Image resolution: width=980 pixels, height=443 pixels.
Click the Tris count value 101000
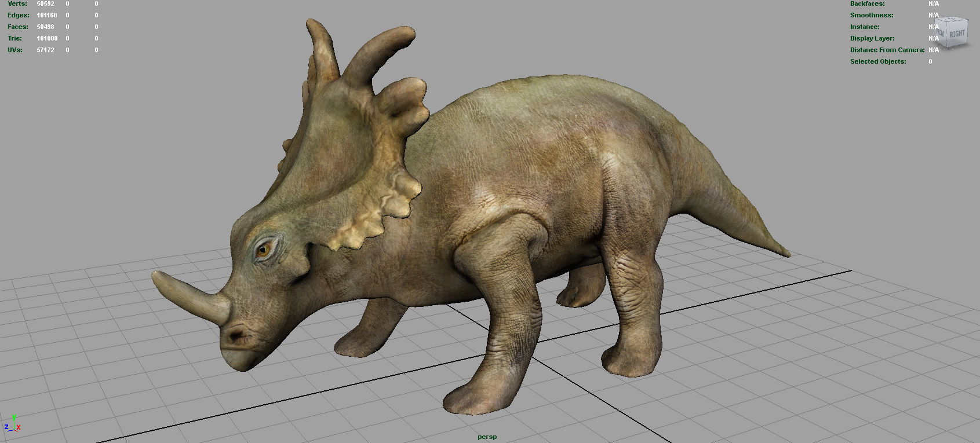[x=47, y=38]
